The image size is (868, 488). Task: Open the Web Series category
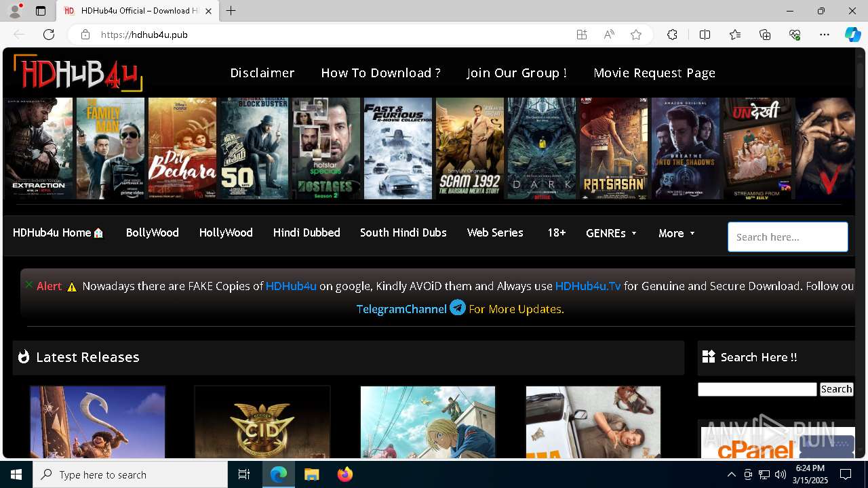[x=495, y=232]
